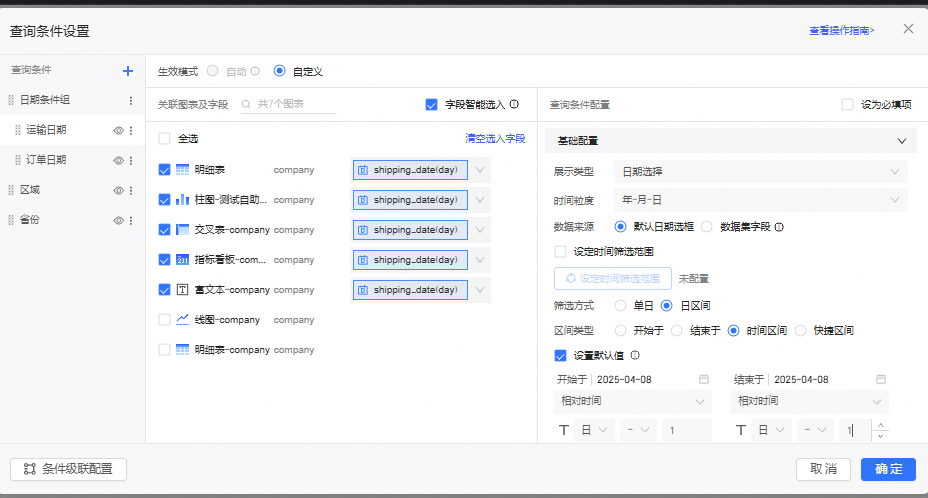Image resolution: width=928 pixels, height=498 pixels.
Task: Open more options for 日期条件组
Action: pyautogui.click(x=130, y=100)
